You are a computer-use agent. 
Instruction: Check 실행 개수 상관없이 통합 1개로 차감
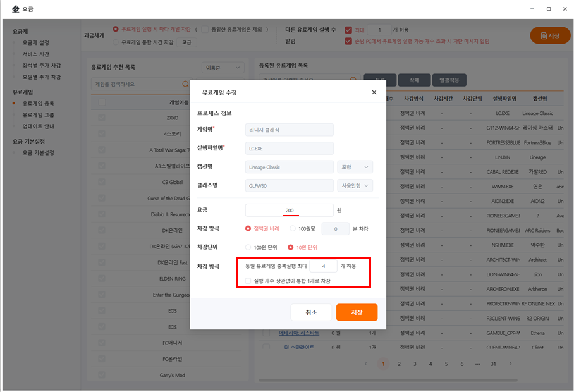(248, 281)
